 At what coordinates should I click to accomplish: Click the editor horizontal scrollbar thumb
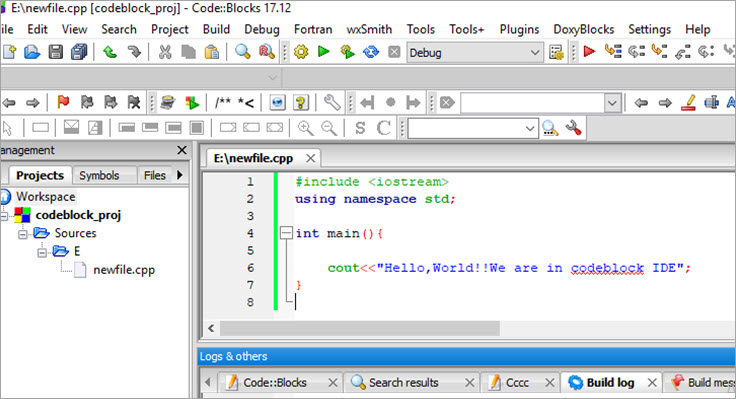coord(360,328)
